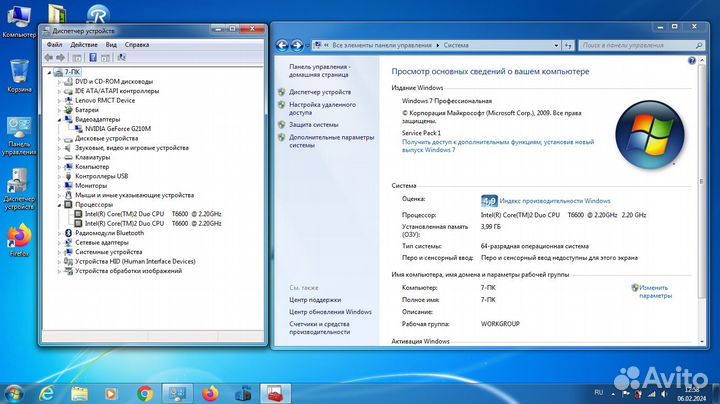This screenshot has height=404, width=720.
Task: Open the Вид menu
Action: (x=111, y=45)
